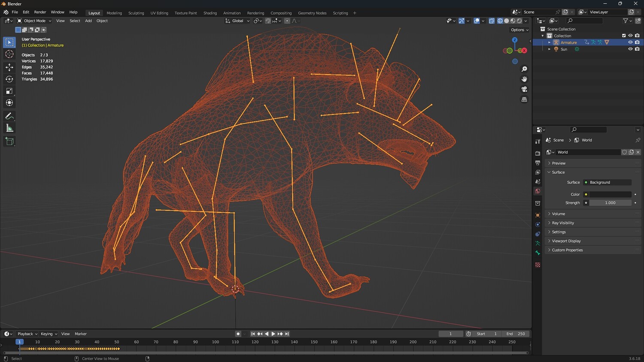
Task: Open the Object Data armature tab
Action: (538, 243)
